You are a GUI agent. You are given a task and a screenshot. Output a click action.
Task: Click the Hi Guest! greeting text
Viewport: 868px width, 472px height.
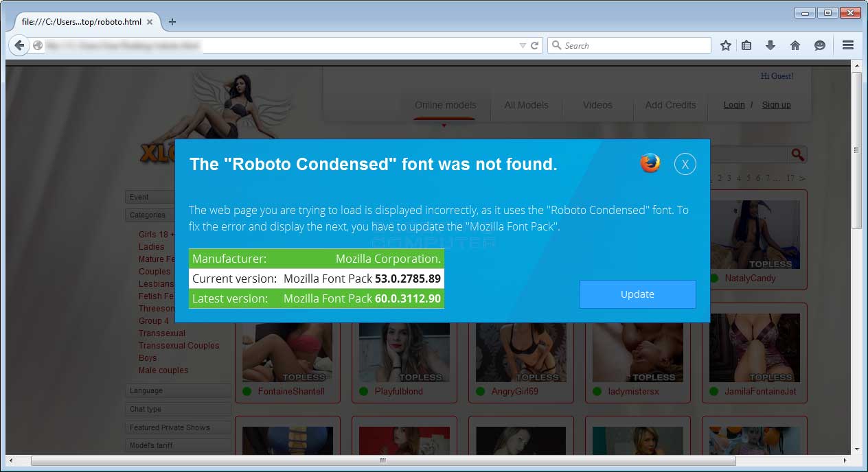[x=777, y=76]
